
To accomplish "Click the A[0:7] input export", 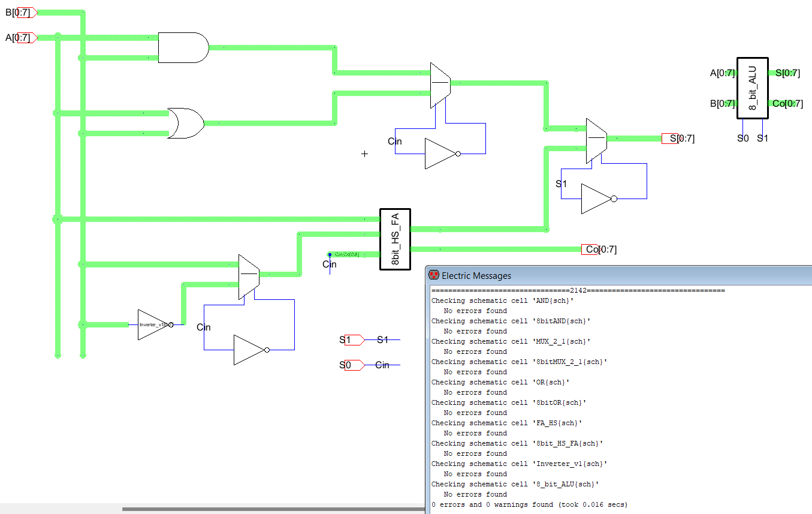I will [20, 37].
